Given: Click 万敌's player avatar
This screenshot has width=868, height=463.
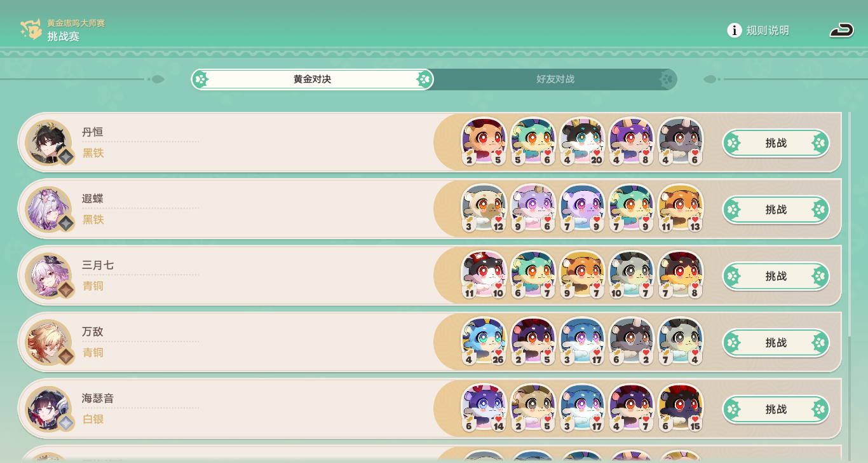Looking at the screenshot, I should (x=48, y=342).
